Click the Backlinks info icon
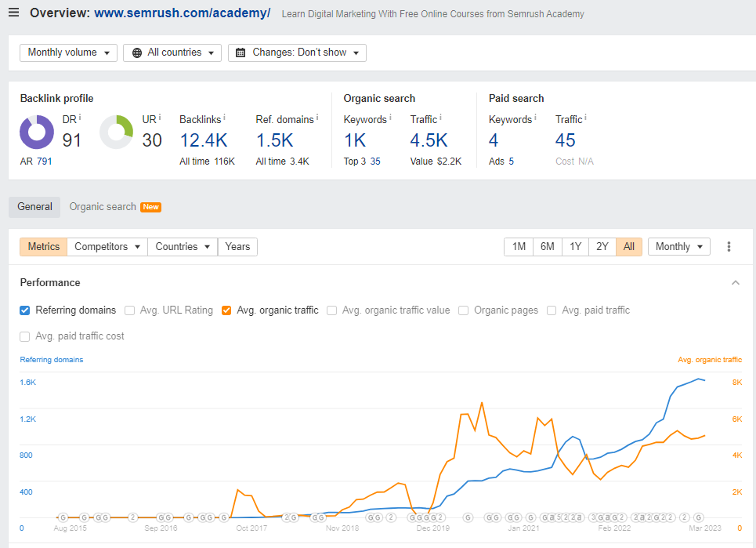The image size is (756, 548). point(224,118)
